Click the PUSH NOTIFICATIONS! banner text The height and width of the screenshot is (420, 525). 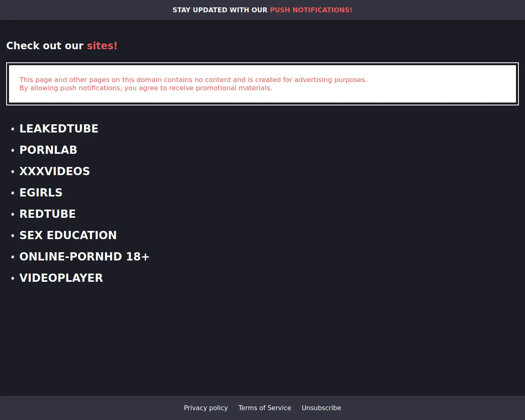pyautogui.click(x=311, y=10)
